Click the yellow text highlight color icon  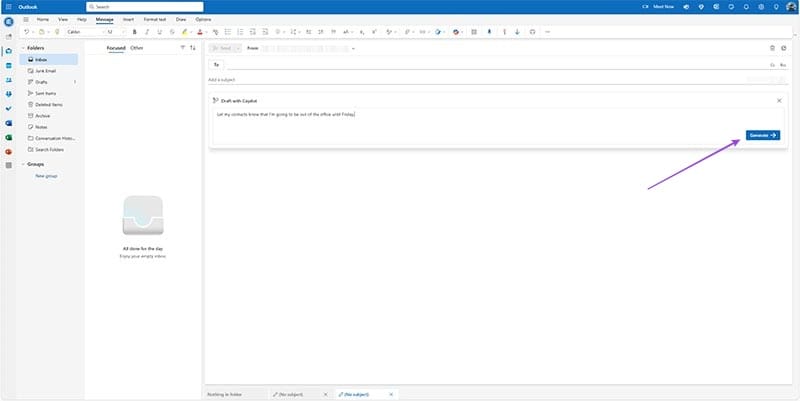185,32
